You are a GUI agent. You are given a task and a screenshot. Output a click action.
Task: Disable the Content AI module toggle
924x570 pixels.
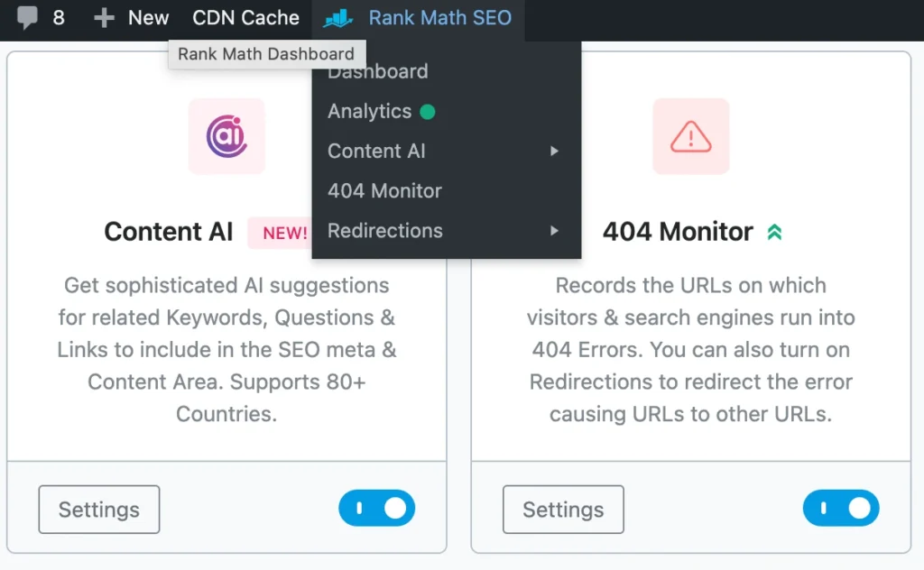click(377, 509)
